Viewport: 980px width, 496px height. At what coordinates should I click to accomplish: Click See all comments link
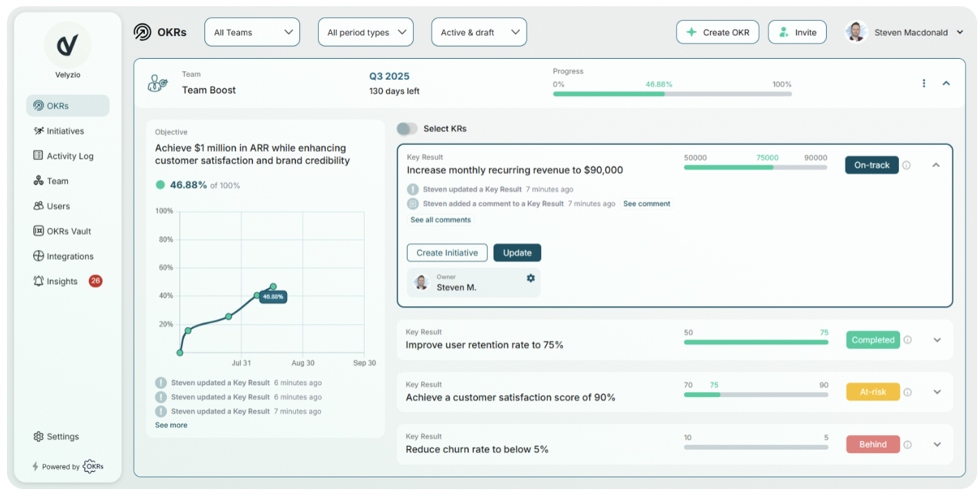click(441, 220)
